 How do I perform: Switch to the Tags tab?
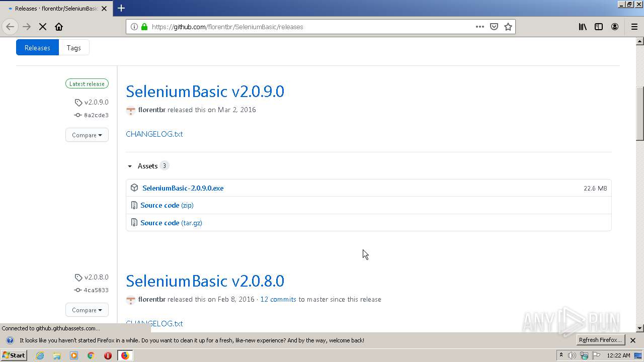[x=74, y=48]
